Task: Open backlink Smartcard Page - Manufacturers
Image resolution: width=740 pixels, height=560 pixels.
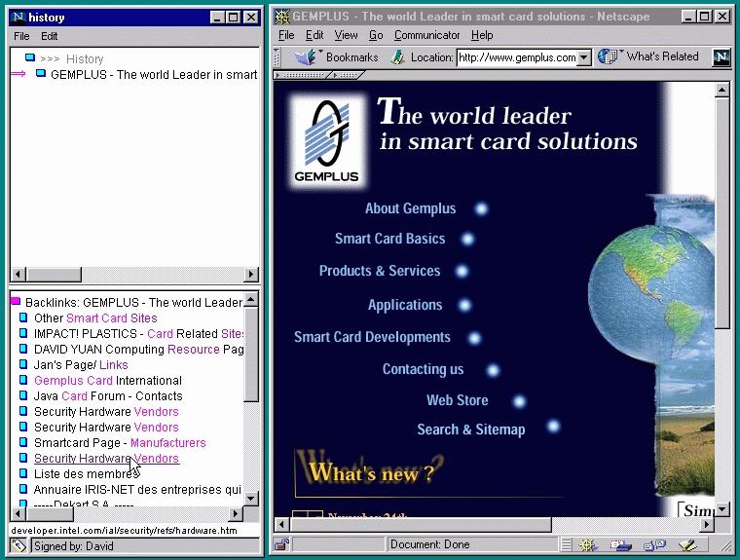Action: click(120, 442)
